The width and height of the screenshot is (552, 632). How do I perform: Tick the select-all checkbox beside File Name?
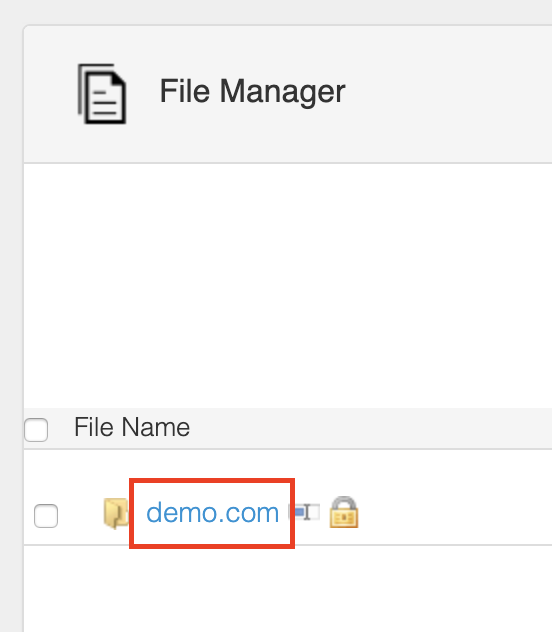[x=36, y=430]
